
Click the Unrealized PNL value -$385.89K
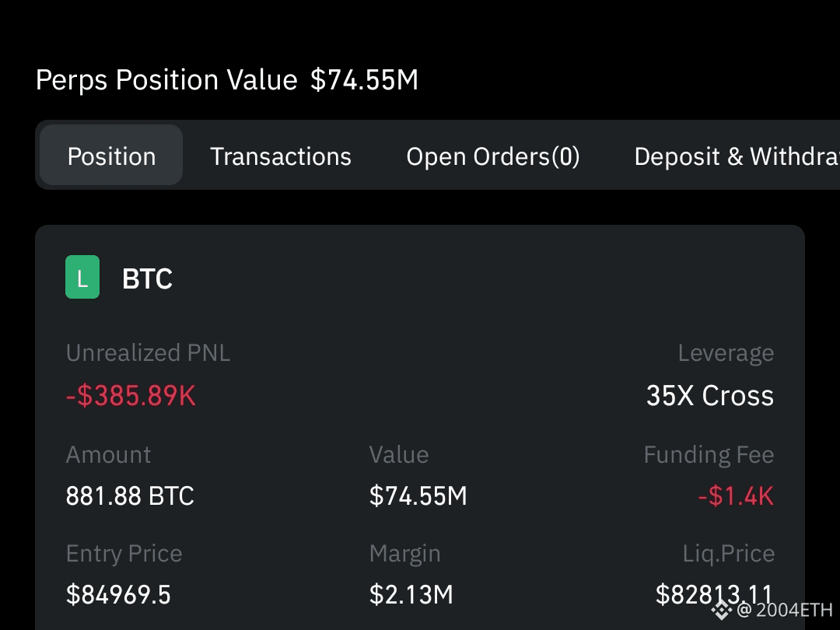[130, 395]
